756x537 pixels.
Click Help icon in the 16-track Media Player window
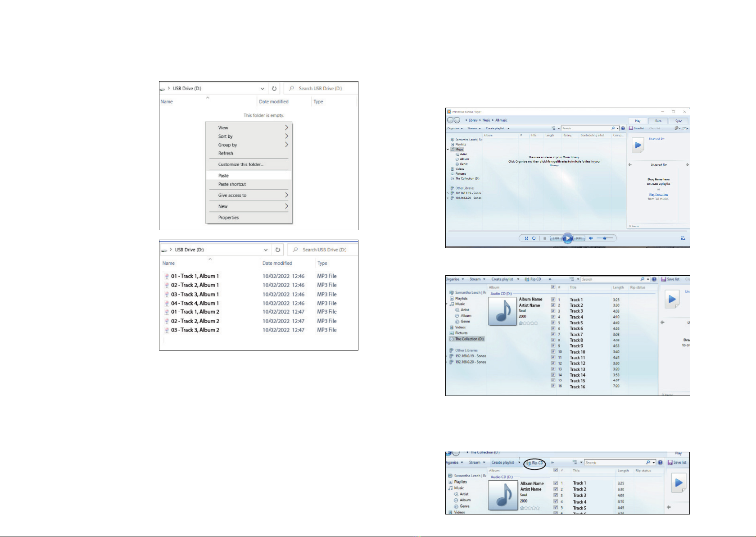tap(654, 279)
